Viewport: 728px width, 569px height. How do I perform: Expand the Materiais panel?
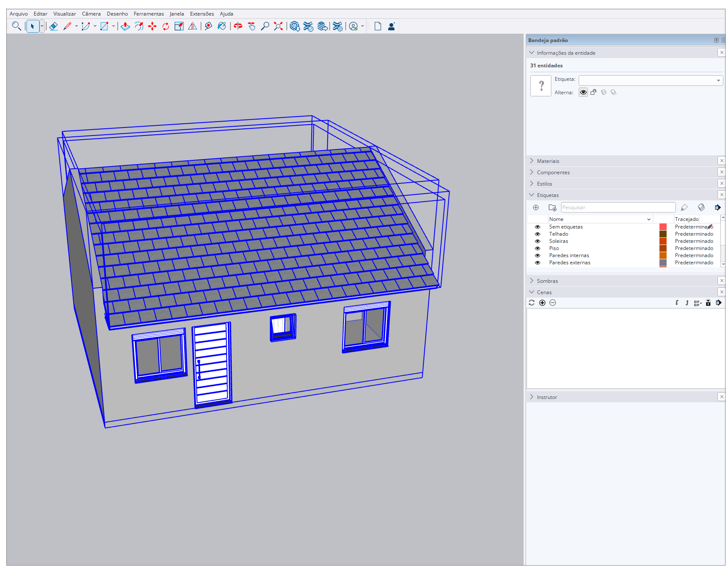point(548,161)
